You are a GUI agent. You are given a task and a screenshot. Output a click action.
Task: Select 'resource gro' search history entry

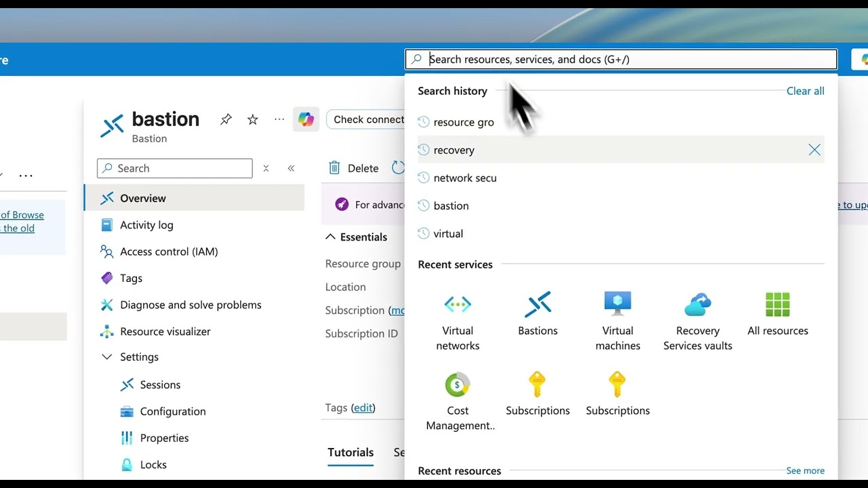click(x=620, y=122)
